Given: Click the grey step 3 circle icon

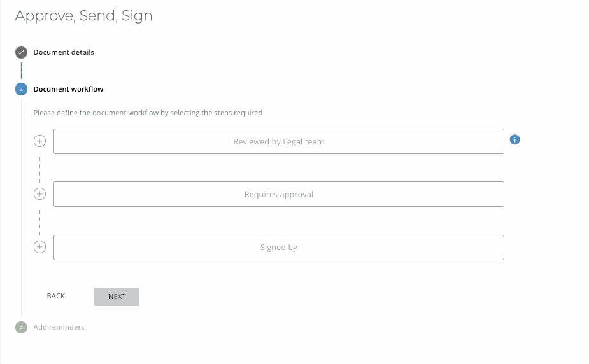Looking at the screenshot, I should (21, 327).
